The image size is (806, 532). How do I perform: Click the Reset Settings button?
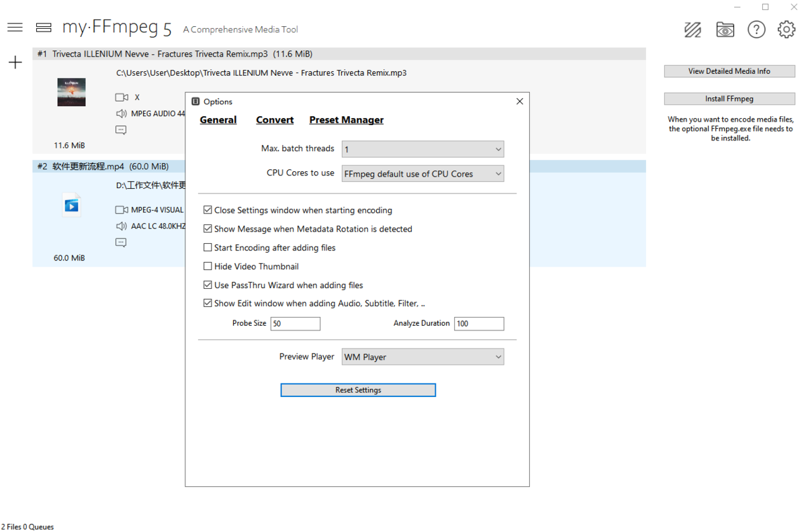[358, 390]
